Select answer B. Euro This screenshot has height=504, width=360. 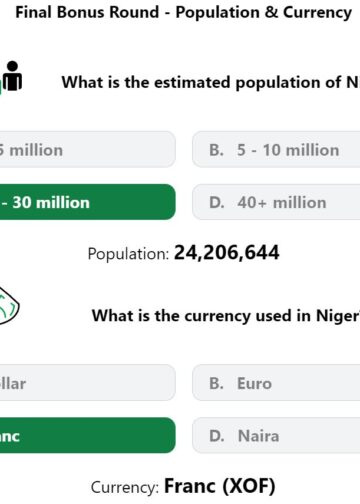[x=276, y=383]
